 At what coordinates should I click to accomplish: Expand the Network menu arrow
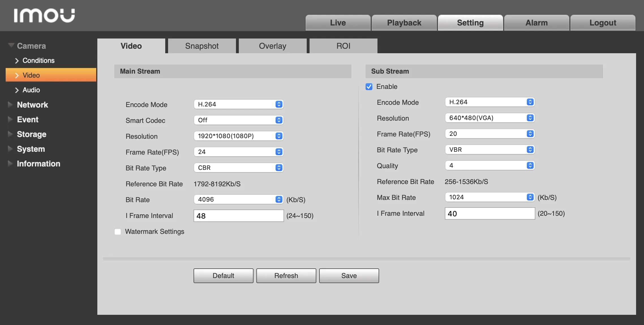click(x=10, y=104)
